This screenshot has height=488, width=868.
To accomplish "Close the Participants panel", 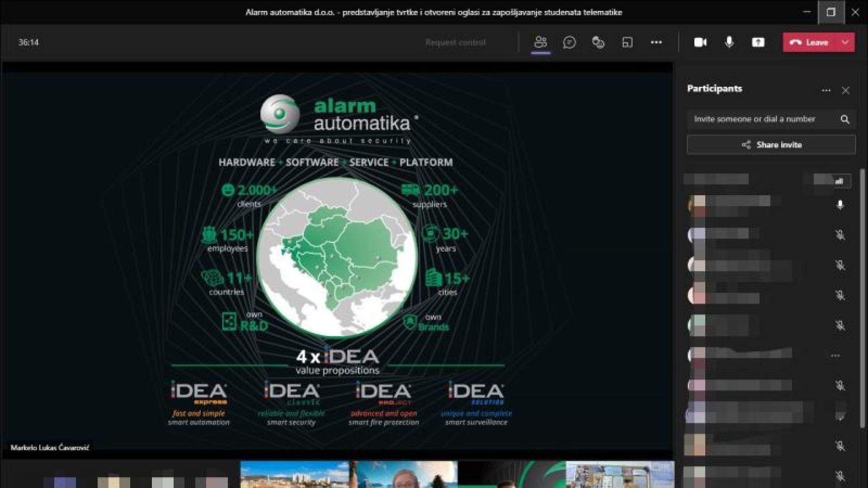I will tap(845, 90).
